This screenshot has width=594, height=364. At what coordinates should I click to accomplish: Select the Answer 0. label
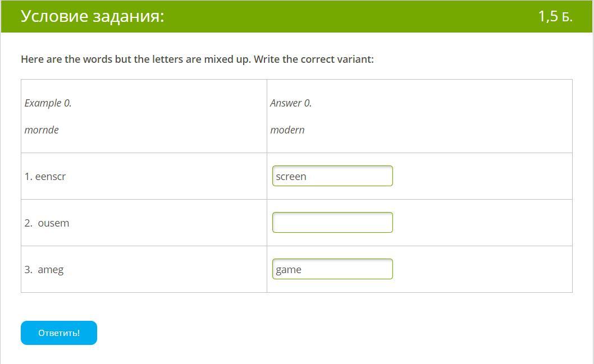(291, 103)
